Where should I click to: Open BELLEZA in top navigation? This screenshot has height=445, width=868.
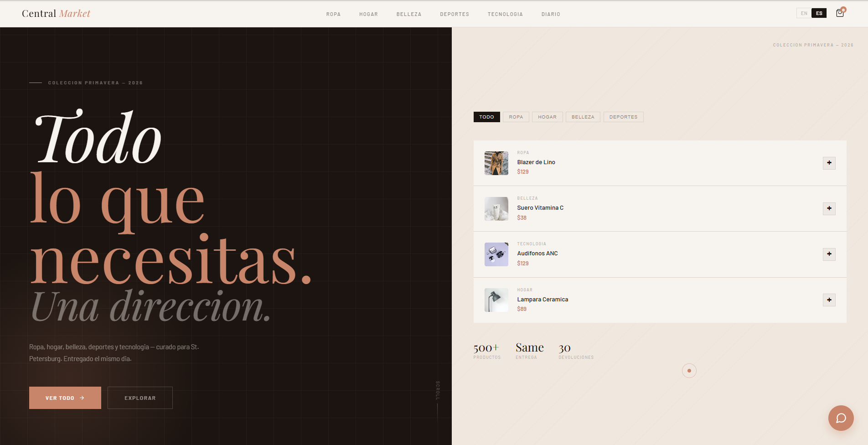tap(409, 14)
